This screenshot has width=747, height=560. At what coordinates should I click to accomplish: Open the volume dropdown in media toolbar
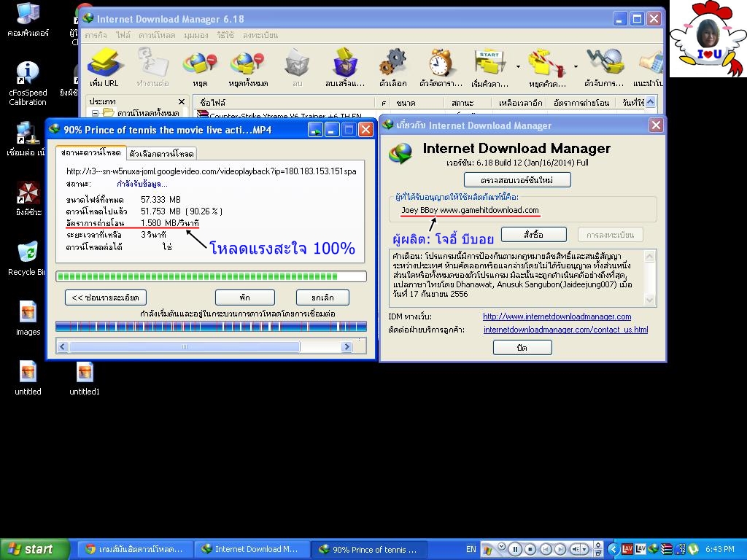tap(584, 550)
